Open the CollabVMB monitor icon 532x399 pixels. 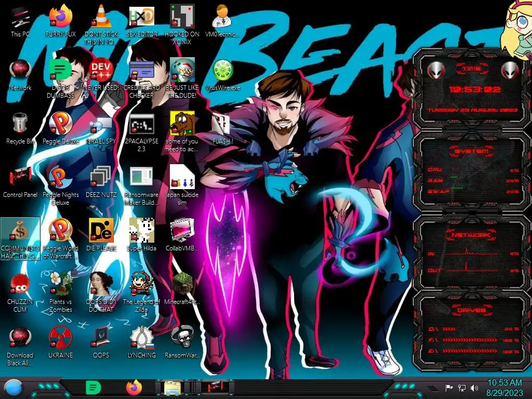pyautogui.click(x=182, y=236)
